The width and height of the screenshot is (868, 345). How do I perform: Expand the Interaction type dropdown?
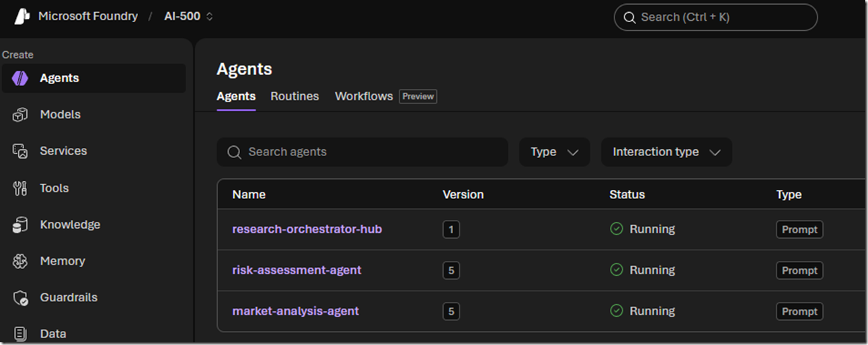666,152
